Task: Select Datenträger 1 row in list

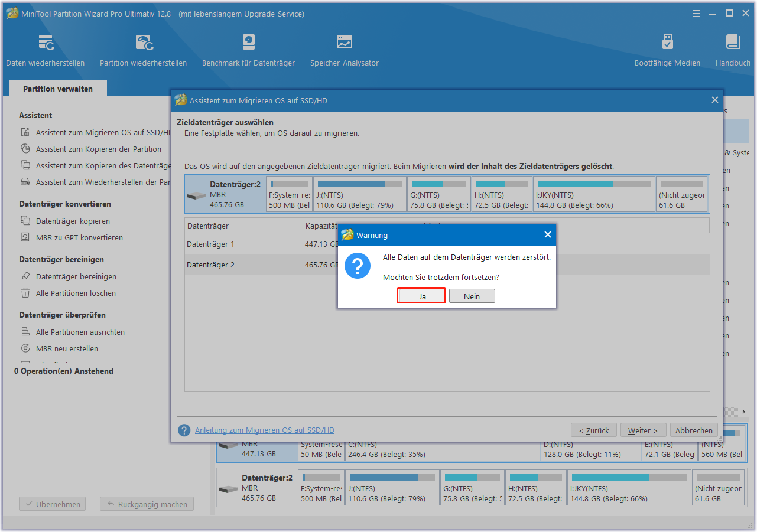Action: click(447, 244)
